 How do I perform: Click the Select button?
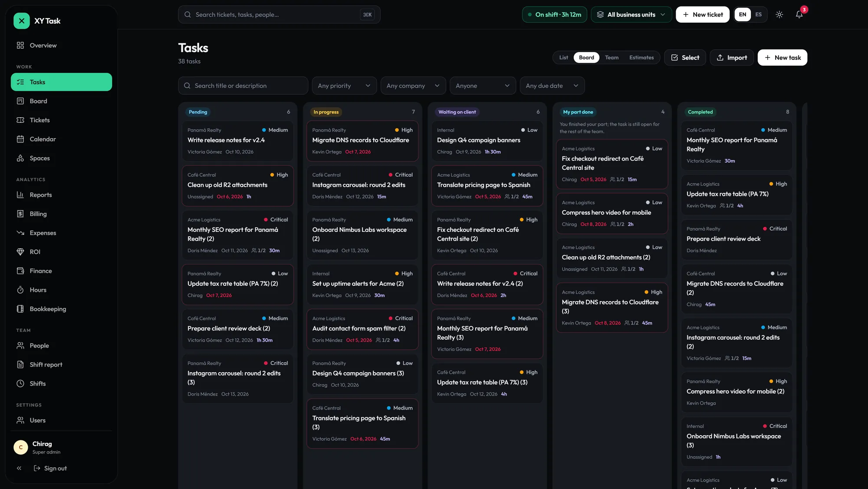685,57
